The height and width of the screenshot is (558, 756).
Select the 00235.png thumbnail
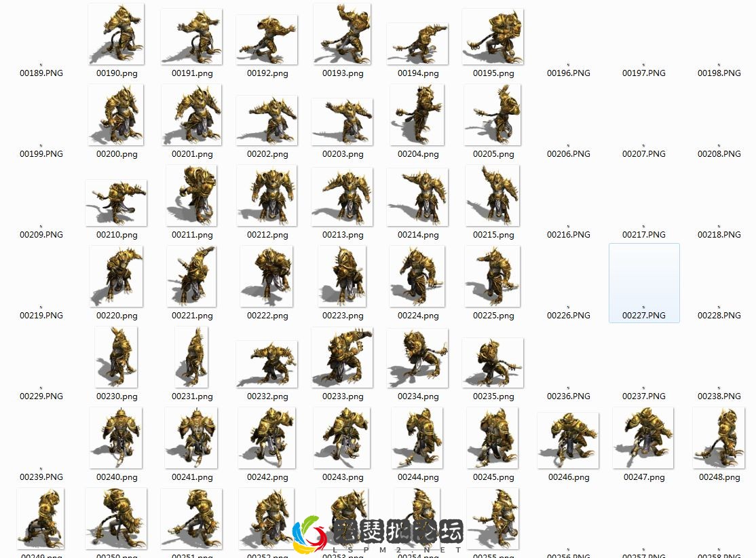pos(493,362)
